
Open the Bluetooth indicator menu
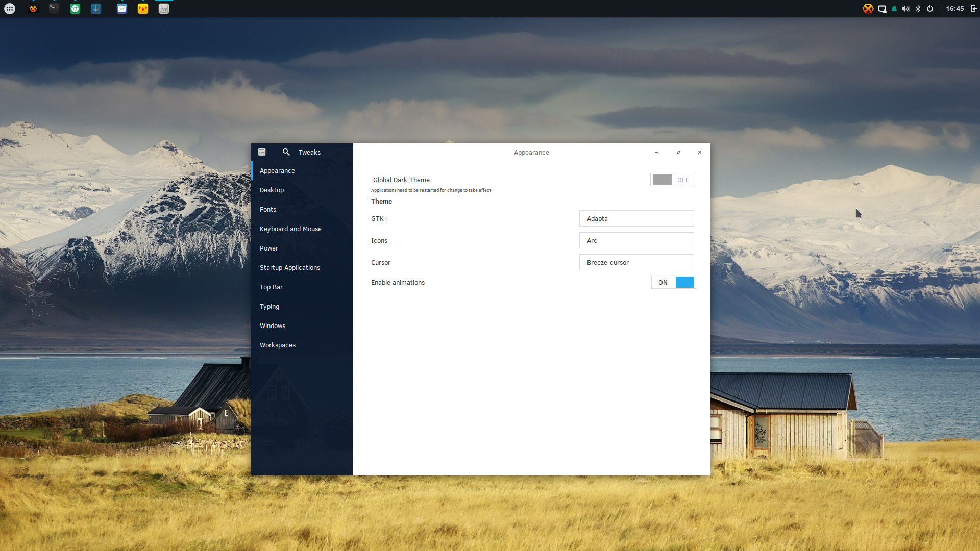coord(918,9)
